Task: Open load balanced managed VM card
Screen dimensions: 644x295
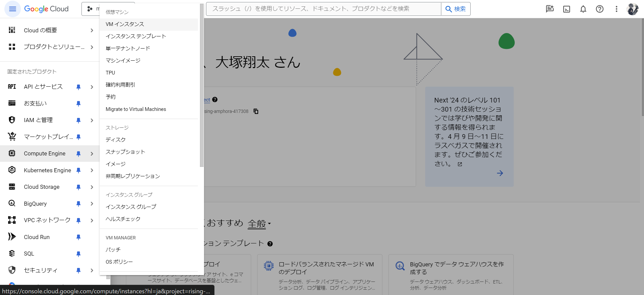Action: click(320, 275)
